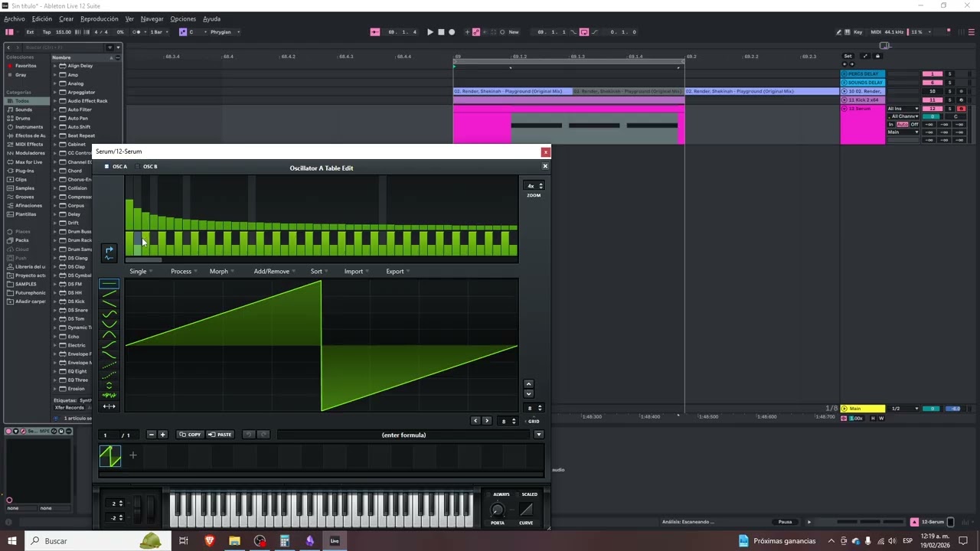Image resolution: width=980 pixels, height=551 pixels.
Task: Add a new wavetable frame with plus
Action: pyautogui.click(x=132, y=455)
